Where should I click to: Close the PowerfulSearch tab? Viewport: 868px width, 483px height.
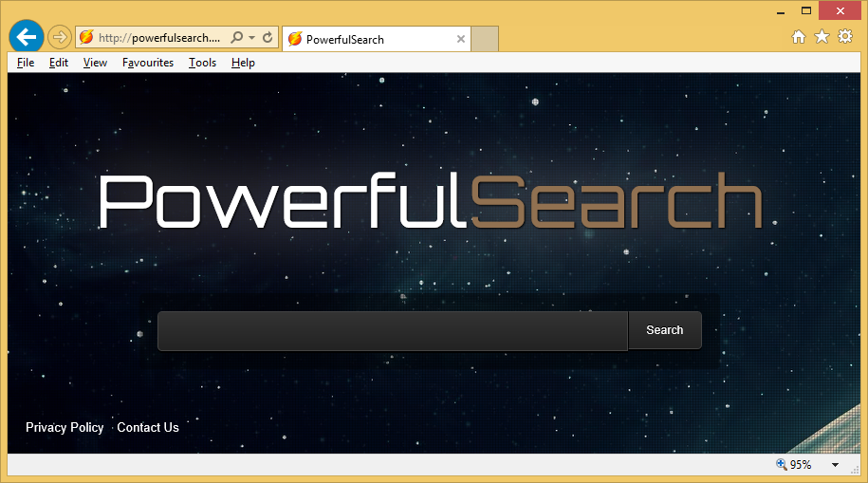click(x=461, y=39)
